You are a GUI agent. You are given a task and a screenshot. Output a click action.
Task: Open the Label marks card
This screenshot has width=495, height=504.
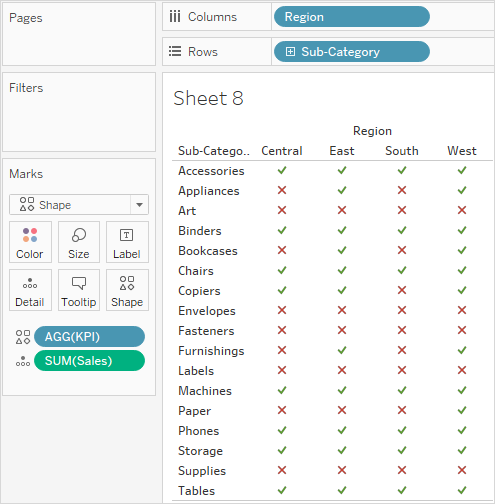tap(127, 242)
